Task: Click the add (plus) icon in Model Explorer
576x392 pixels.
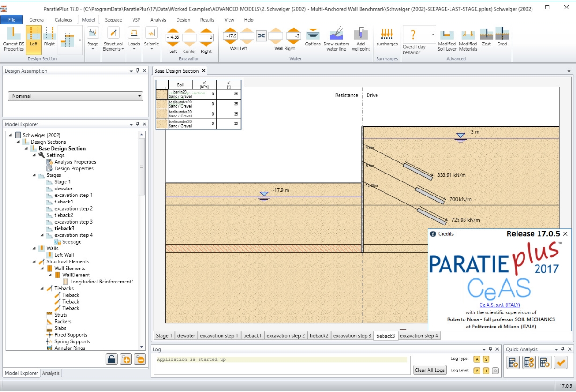Action: 126,359
